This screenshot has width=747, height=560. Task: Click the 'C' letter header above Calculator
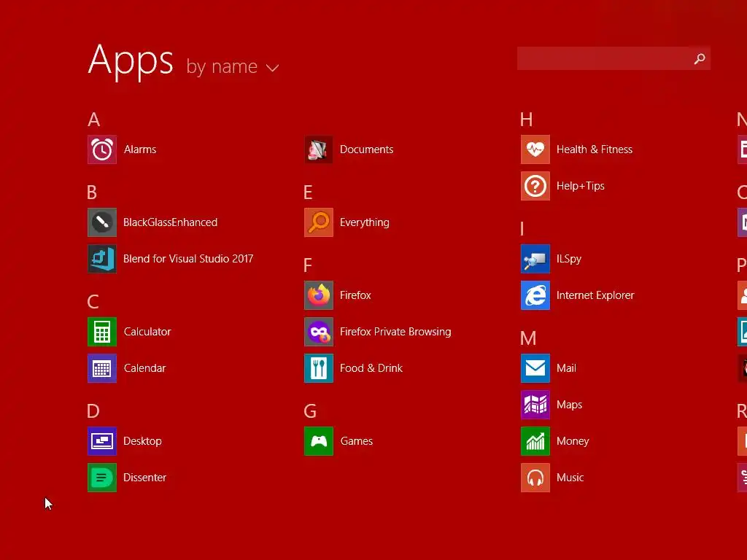pos(93,302)
